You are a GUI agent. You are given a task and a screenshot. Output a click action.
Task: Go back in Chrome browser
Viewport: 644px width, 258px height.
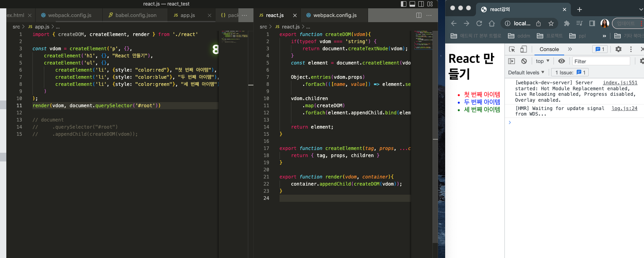coord(454,23)
